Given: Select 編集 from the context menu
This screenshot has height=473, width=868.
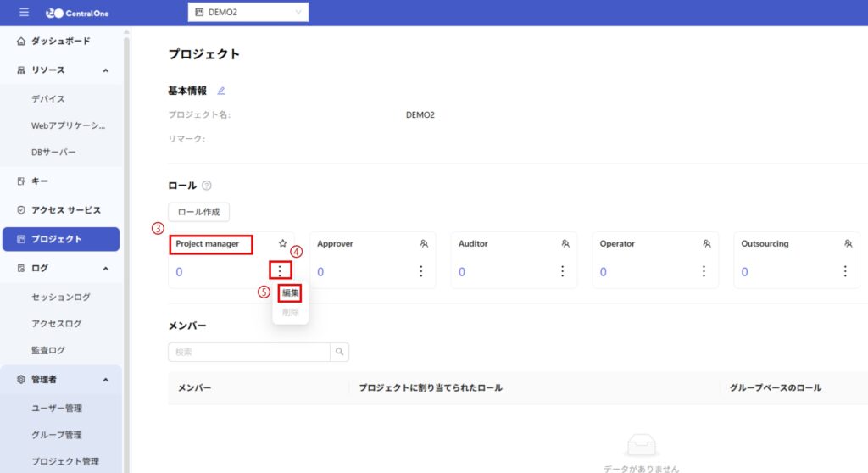Looking at the screenshot, I should (x=290, y=292).
